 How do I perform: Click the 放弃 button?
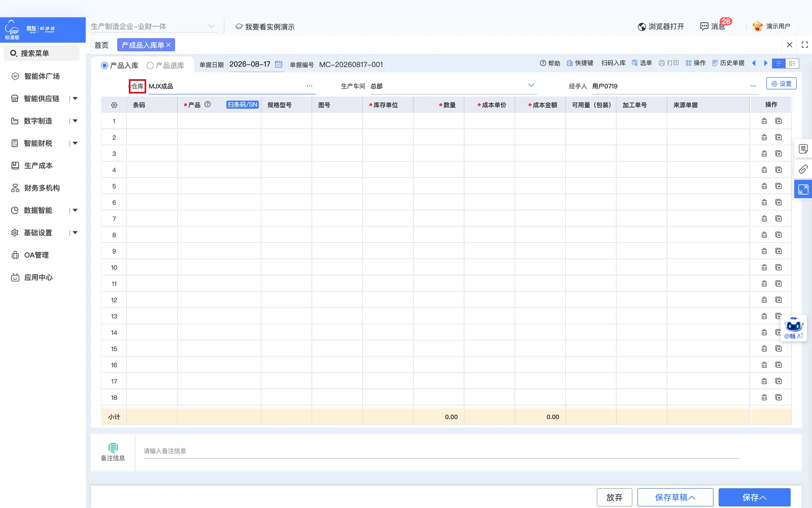pos(615,497)
